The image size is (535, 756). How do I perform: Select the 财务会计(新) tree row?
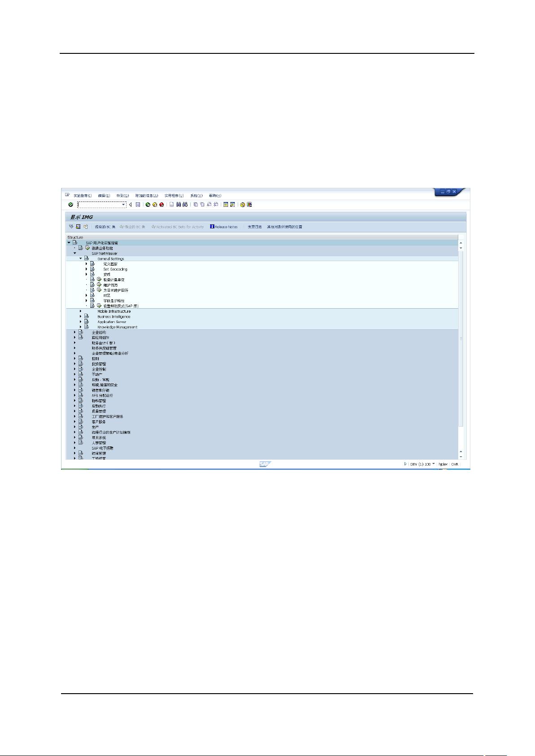(262, 343)
